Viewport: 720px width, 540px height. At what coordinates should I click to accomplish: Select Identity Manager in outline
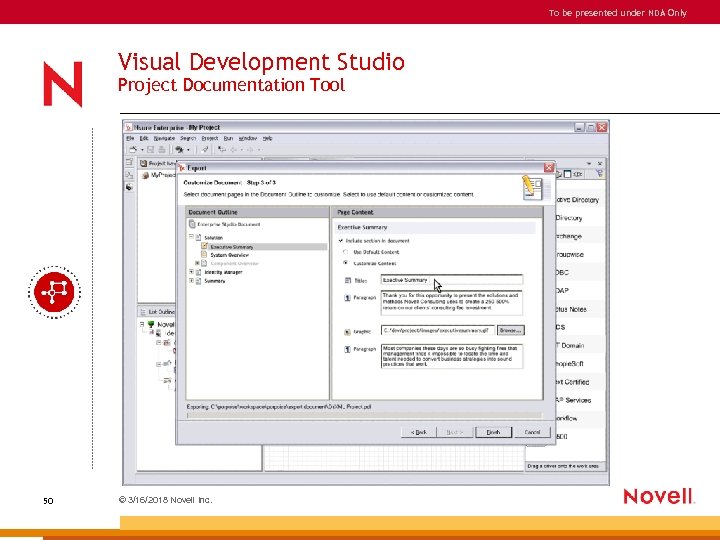click(223, 272)
